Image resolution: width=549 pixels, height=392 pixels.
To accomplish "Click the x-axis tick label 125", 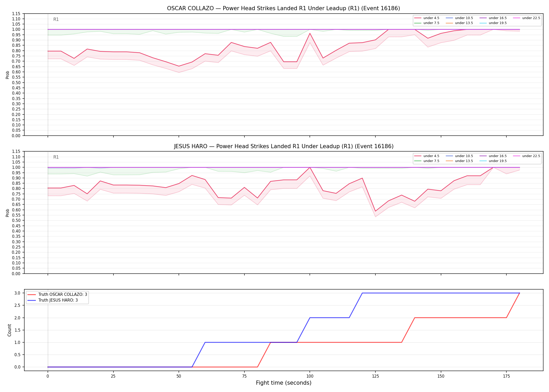I will tap(375, 376).
